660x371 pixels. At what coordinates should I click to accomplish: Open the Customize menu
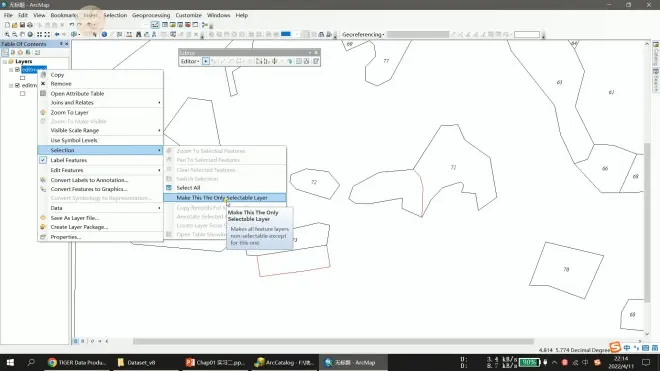click(189, 15)
